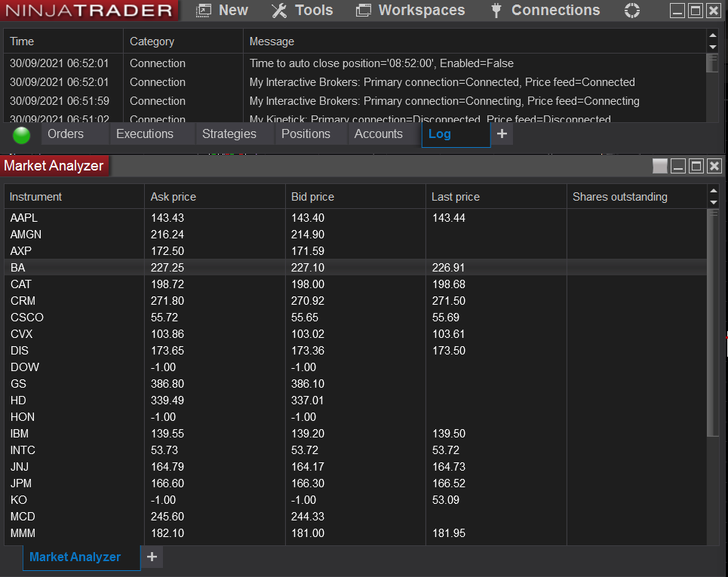
Task: Add a new tab next to Log
Action: click(x=502, y=134)
